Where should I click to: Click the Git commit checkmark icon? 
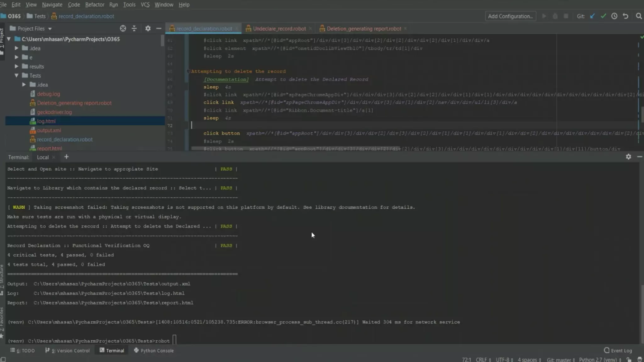click(x=603, y=16)
